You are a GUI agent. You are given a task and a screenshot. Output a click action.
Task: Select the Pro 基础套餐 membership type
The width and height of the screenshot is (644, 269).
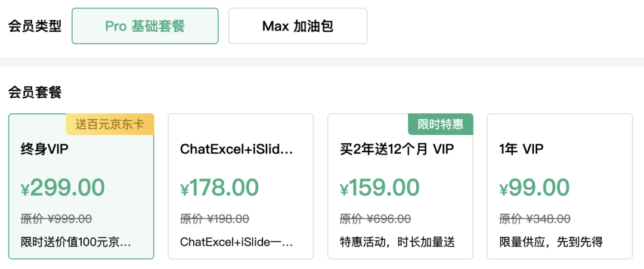pyautogui.click(x=145, y=26)
